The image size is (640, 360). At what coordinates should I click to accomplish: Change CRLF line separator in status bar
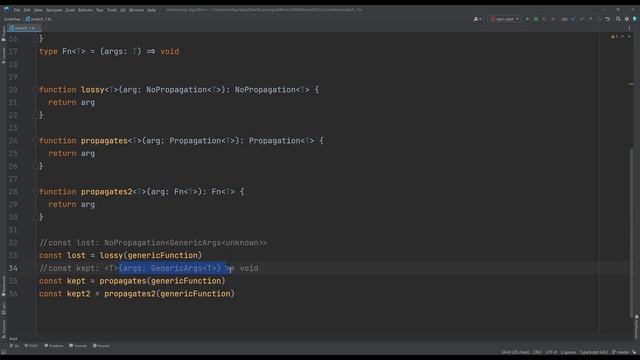(x=537, y=352)
